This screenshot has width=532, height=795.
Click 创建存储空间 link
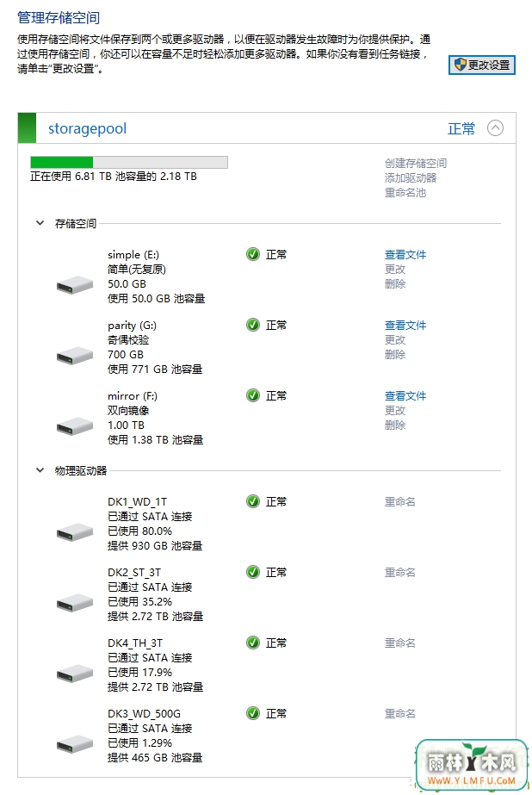tap(416, 164)
